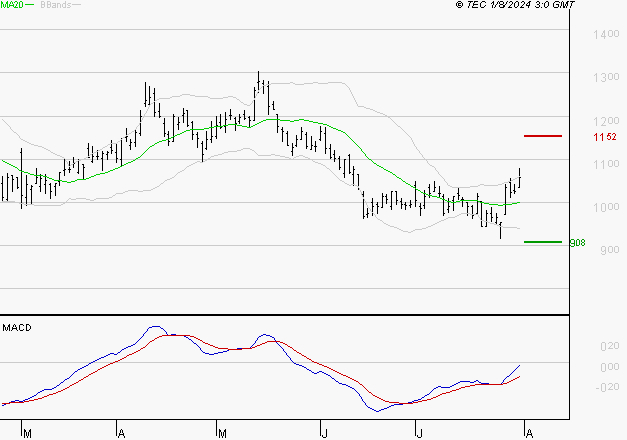Screen dimensions: 627x440
Task: Click the first J month label
Action: [x=324, y=434]
